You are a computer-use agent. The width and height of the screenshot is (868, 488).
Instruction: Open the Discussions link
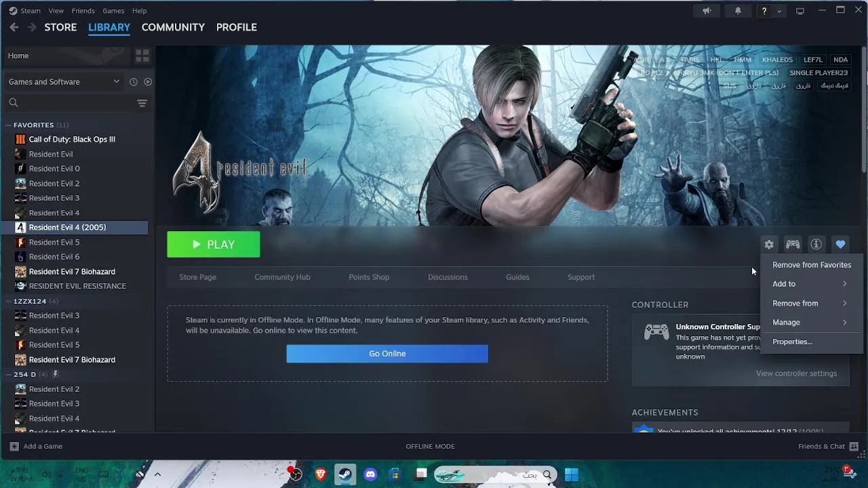(x=448, y=277)
